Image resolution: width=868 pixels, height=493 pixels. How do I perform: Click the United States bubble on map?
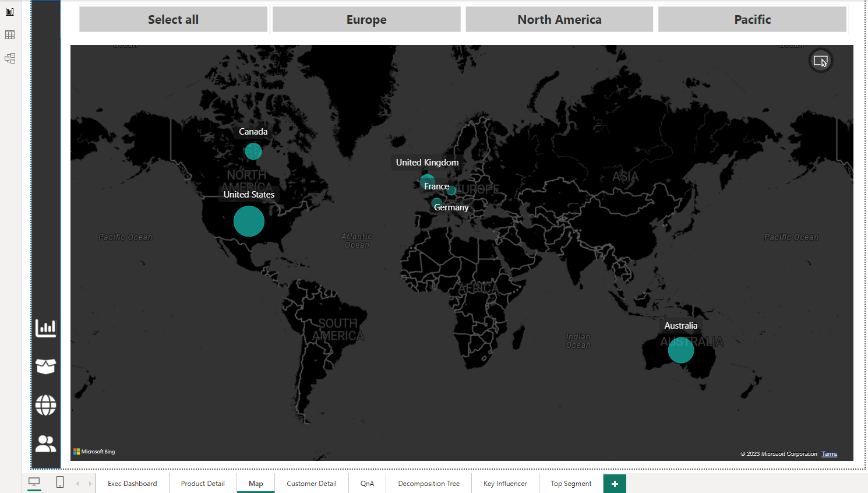click(249, 221)
